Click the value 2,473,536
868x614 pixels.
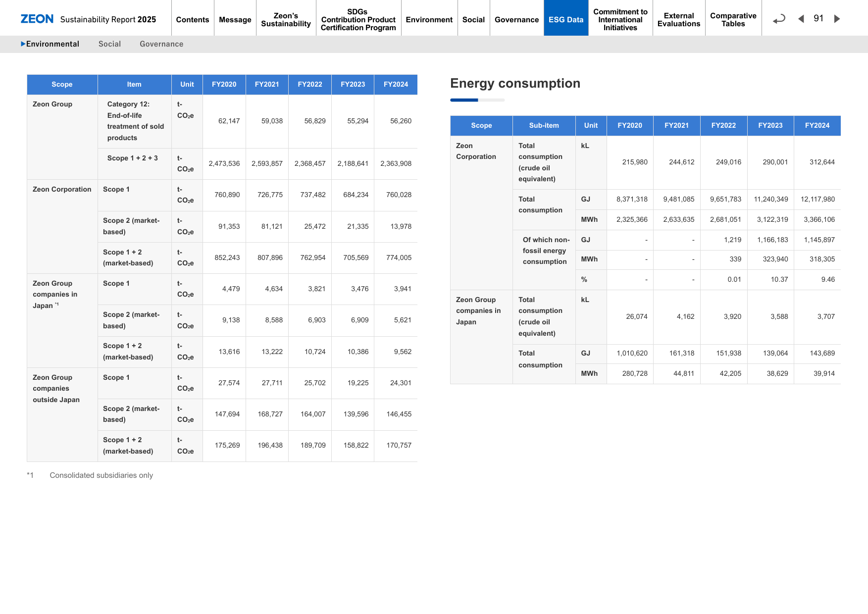click(x=224, y=163)
